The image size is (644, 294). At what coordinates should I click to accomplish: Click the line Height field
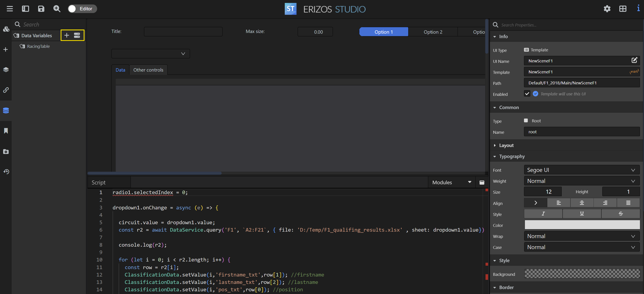(x=621, y=192)
